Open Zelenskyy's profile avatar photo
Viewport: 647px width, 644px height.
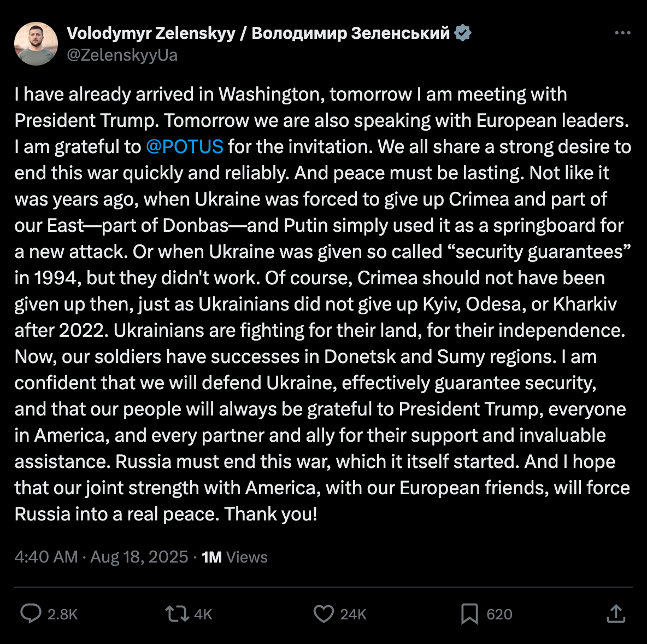pos(36,44)
